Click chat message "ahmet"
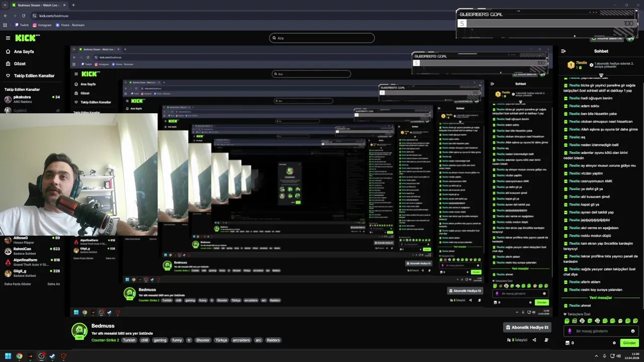The image size is (644, 362). click(x=586, y=306)
